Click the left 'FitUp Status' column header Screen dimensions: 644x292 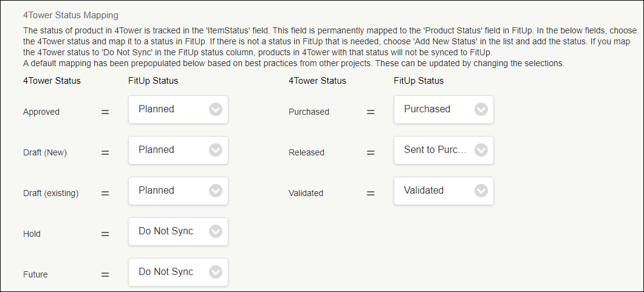coord(153,80)
